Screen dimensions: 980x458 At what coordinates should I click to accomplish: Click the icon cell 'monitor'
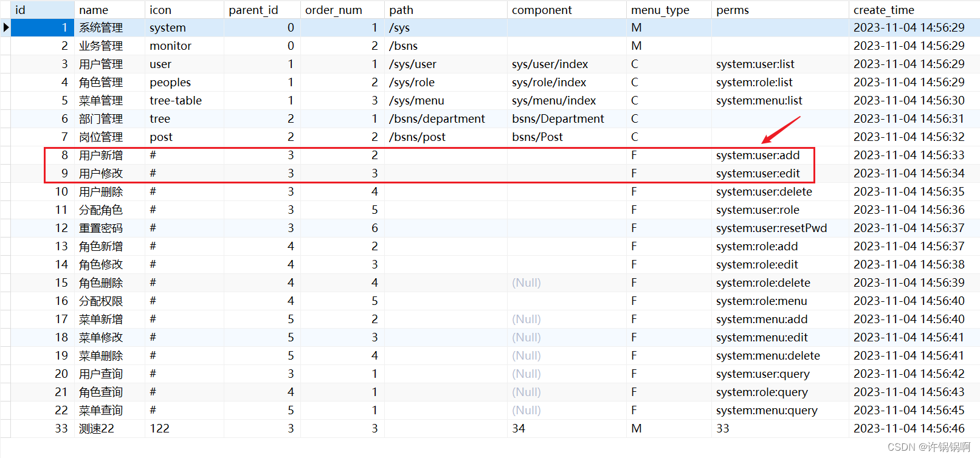pos(184,46)
